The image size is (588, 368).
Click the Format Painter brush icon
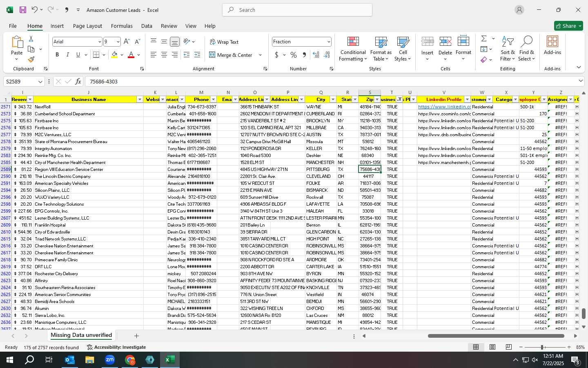(31, 59)
